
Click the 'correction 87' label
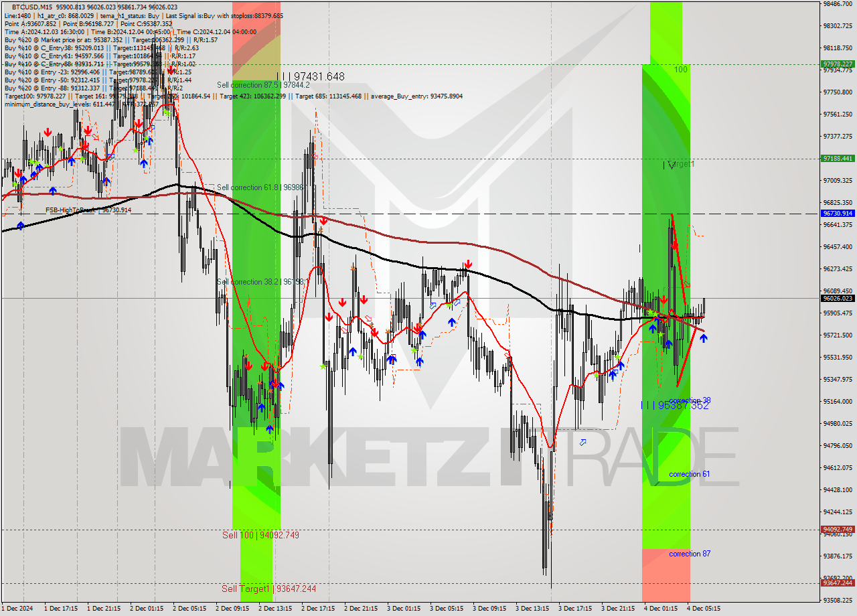690,554
